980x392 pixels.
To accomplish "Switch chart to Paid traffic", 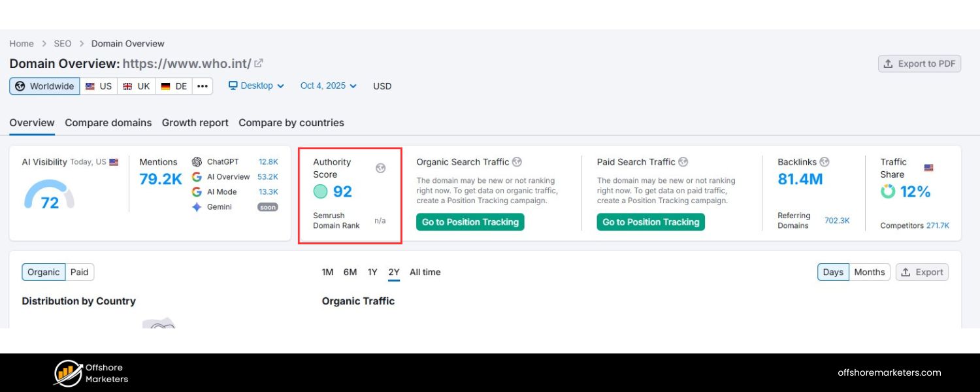I will point(79,272).
